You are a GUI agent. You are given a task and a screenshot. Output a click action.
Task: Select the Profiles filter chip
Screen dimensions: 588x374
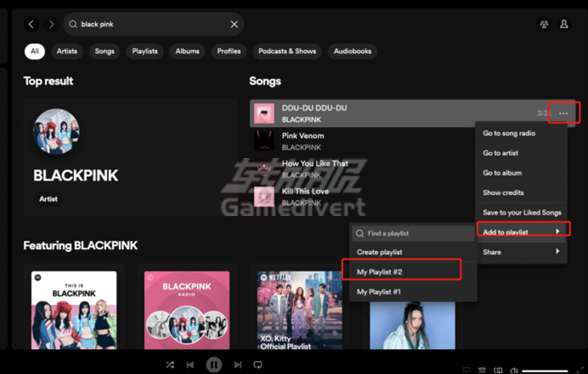229,51
